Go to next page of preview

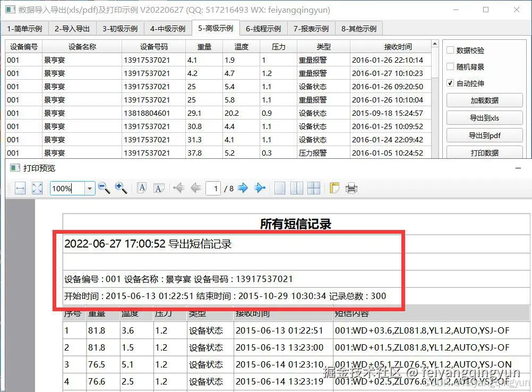243,188
